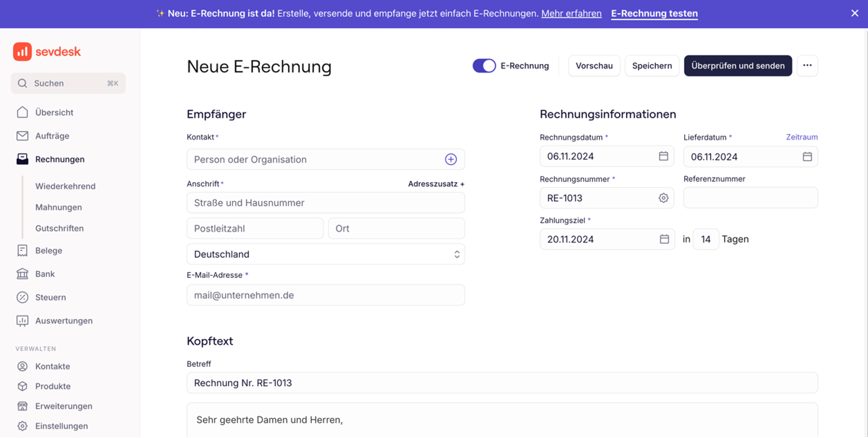Screen dimensions: 868x438
Task: Open Belege in the sidebar
Action: (48, 251)
